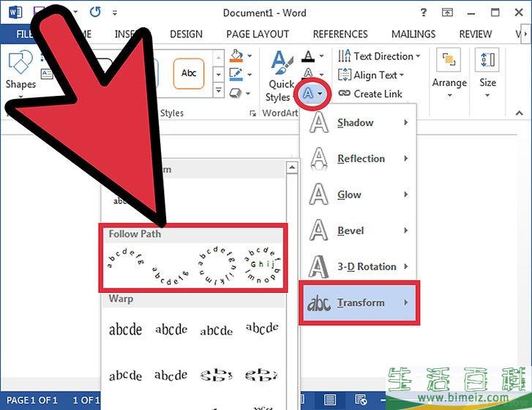Click the Shape Fill paint bucket icon
Viewport: 532px width, 410px height.
click(x=236, y=56)
